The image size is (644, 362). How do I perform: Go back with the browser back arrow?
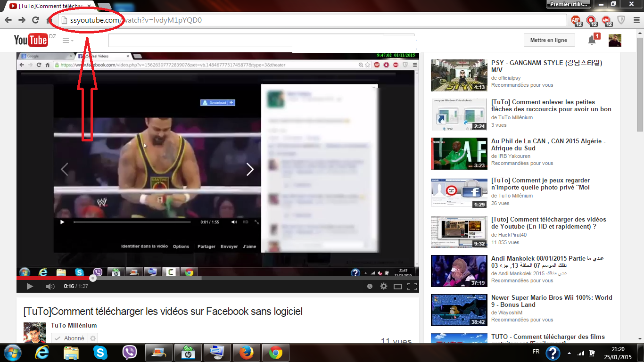pos(8,20)
